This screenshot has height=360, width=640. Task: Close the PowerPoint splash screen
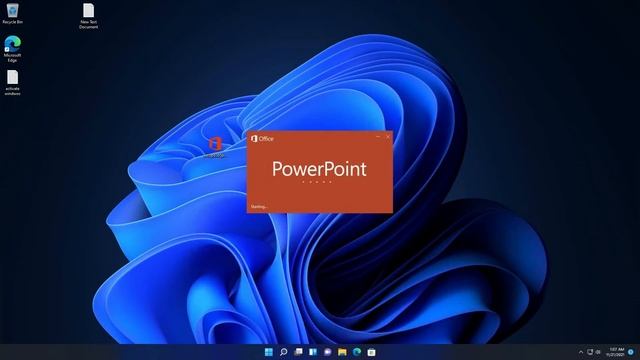tap(388, 137)
